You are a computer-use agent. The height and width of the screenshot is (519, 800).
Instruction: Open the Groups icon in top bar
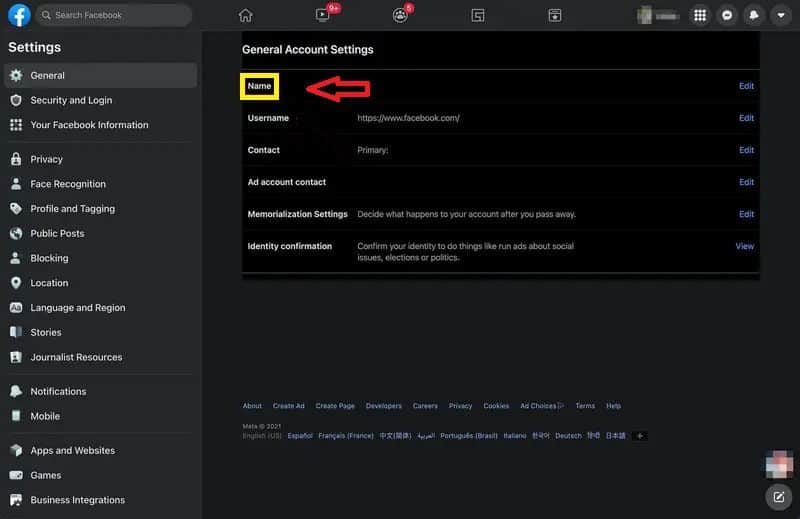(x=400, y=15)
